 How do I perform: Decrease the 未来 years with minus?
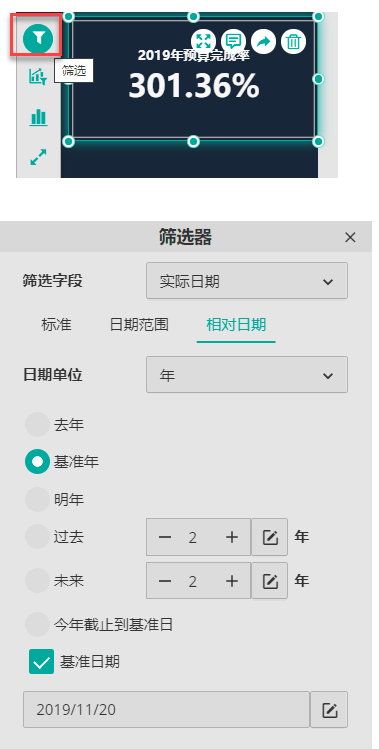[x=165, y=581]
